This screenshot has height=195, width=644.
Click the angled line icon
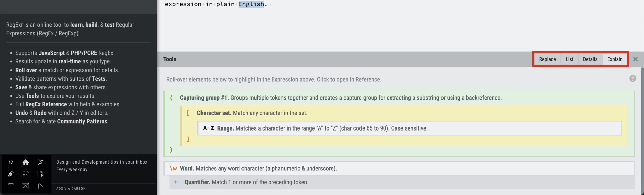coord(40,186)
